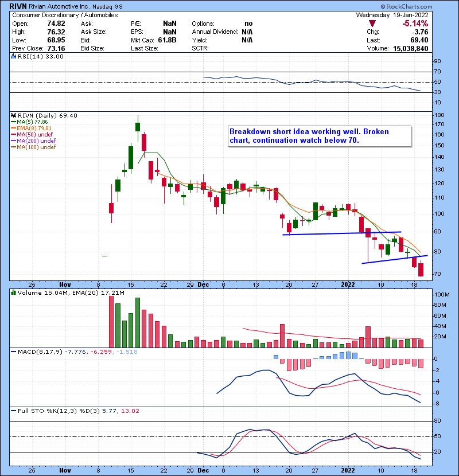459x476 pixels.
Task: Click the 'Rivian Automotive Inc.' company name
Action: [59, 6]
